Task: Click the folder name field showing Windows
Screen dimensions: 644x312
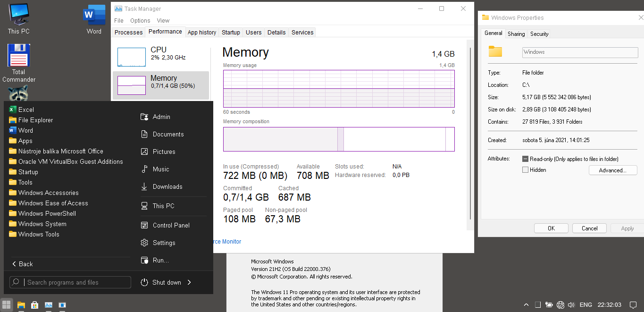Action: coord(580,52)
